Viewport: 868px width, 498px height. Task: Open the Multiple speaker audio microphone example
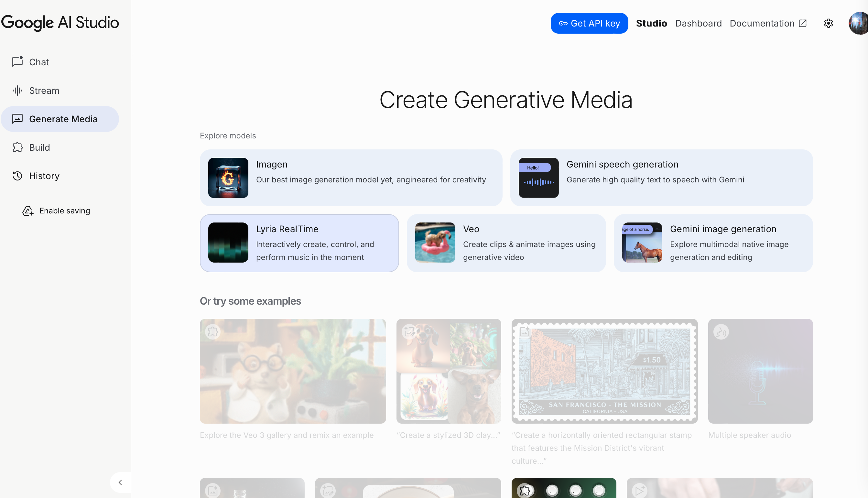click(x=760, y=371)
